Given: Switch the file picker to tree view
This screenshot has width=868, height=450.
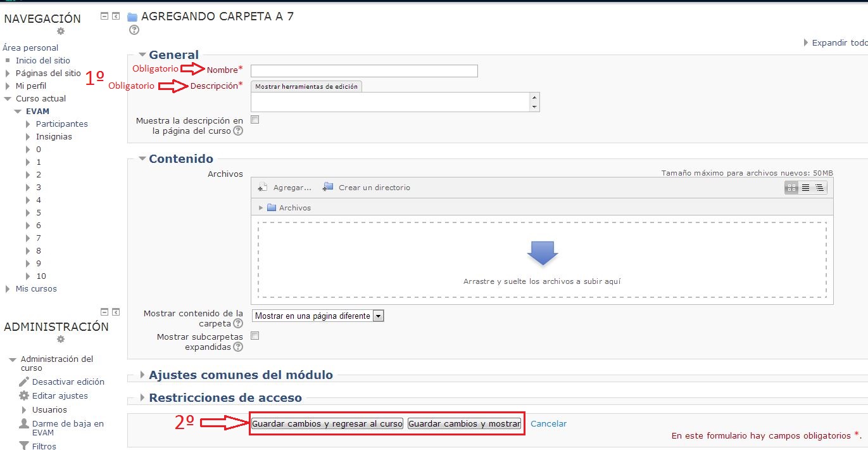Looking at the screenshot, I should pyautogui.click(x=819, y=187).
